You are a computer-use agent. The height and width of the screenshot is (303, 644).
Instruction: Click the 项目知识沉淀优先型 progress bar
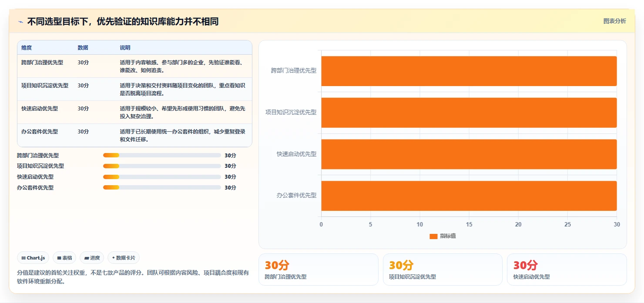tap(162, 166)
